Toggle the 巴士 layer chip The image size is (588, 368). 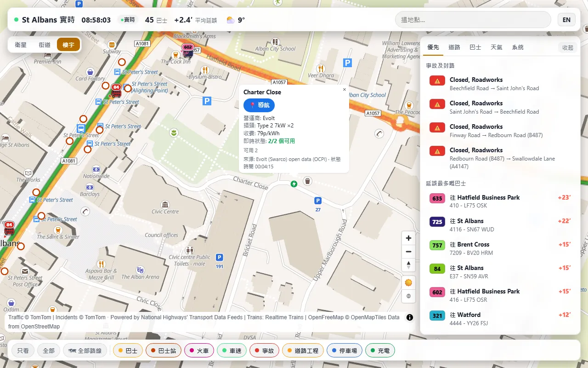128,351
